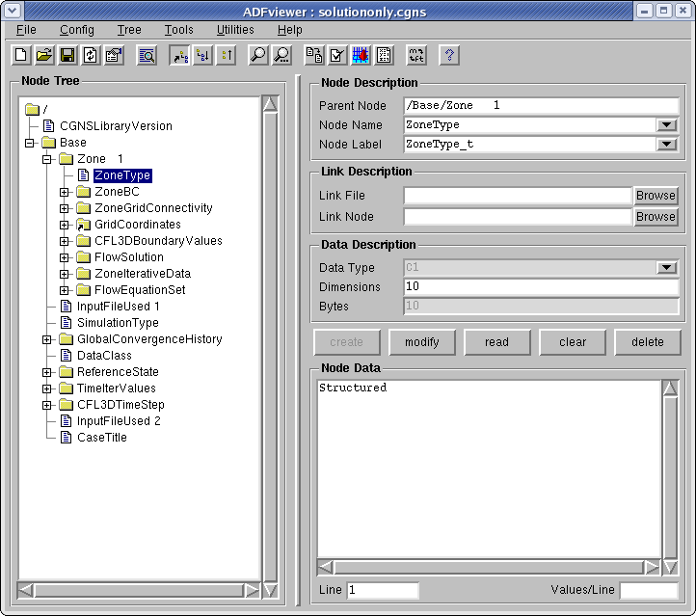The width and height of the screenshot is (696, 616).
Task: Click the unit conversion toolbar icon
Action: pyautogui.click(x=416, y=56)
